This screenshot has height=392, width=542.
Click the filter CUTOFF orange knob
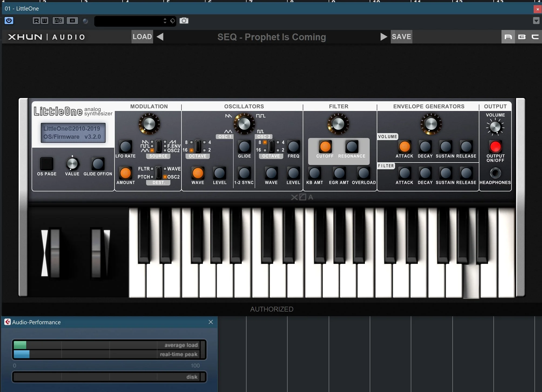325,147
